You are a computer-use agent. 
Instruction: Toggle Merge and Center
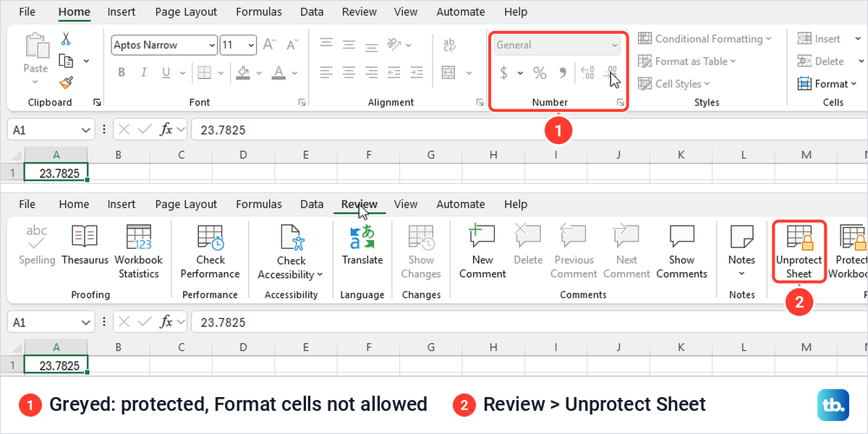point(448,72)
